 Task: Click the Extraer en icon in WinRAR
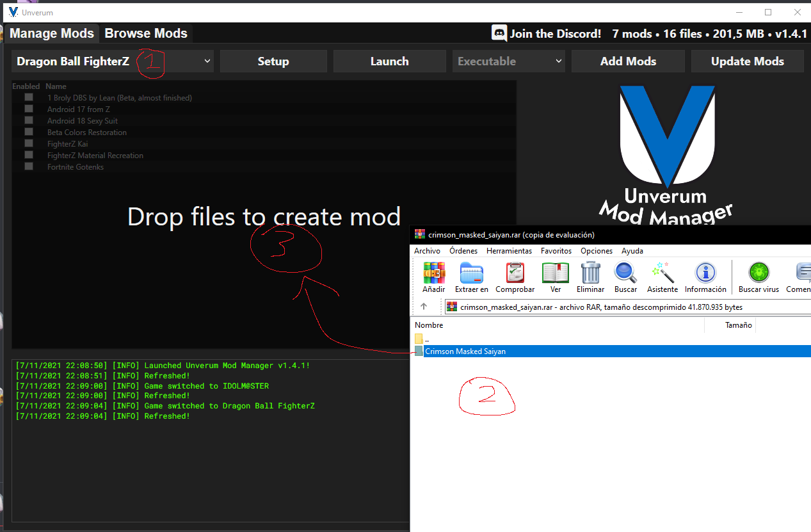click(x=472, y=273)
